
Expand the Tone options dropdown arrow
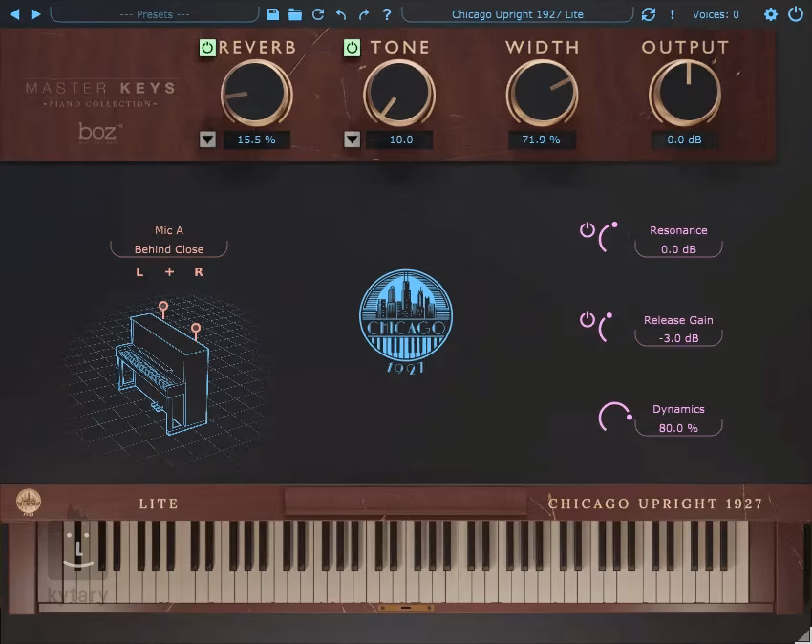point(352,140)
